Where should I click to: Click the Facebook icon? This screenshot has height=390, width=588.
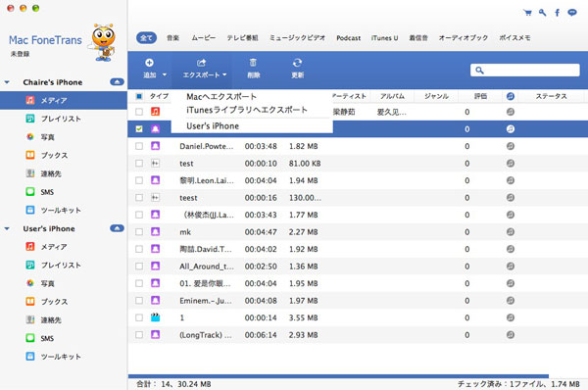[x=558, y=13]
